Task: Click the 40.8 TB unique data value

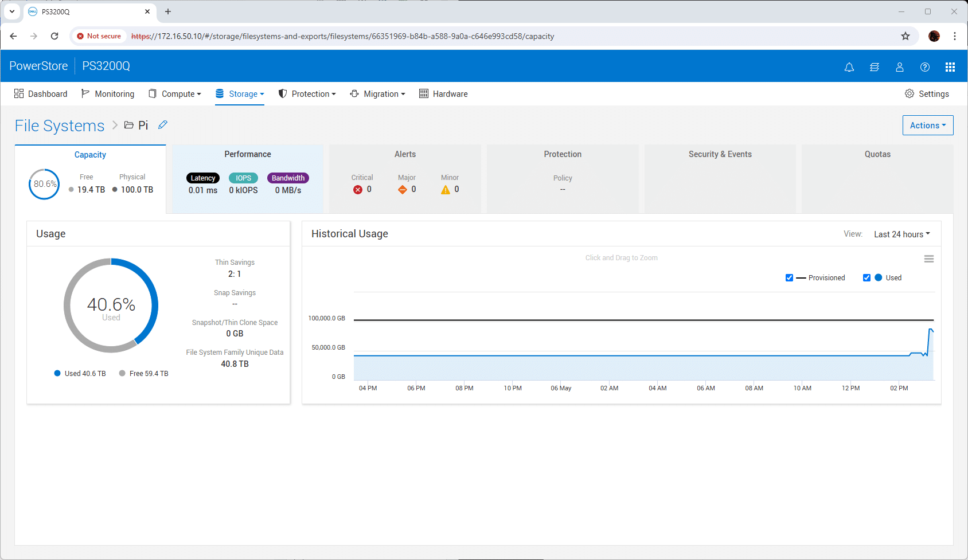Action: (x=235, y=364)
